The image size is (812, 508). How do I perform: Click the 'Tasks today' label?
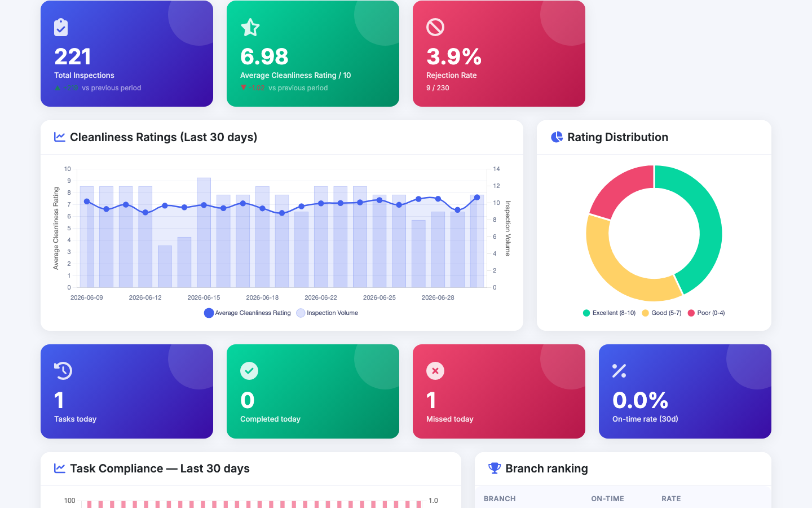(x=75, y=419)
